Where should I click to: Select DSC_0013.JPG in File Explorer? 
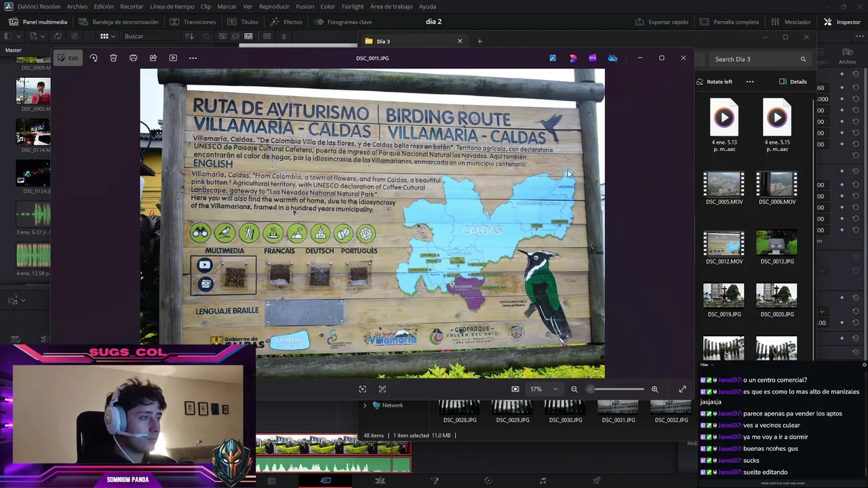tap(777, 247)
